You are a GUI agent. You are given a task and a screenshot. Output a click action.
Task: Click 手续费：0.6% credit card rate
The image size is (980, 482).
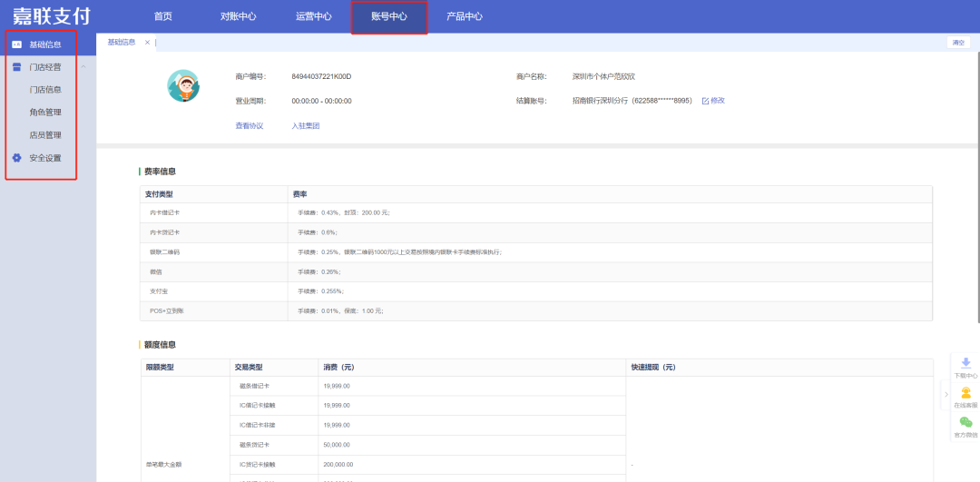318,232
